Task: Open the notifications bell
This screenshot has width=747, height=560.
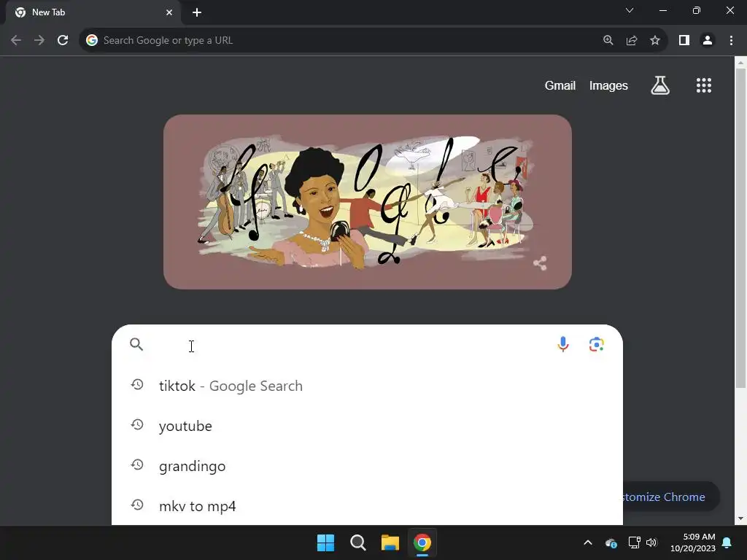Action: click(x=727, y=542)
